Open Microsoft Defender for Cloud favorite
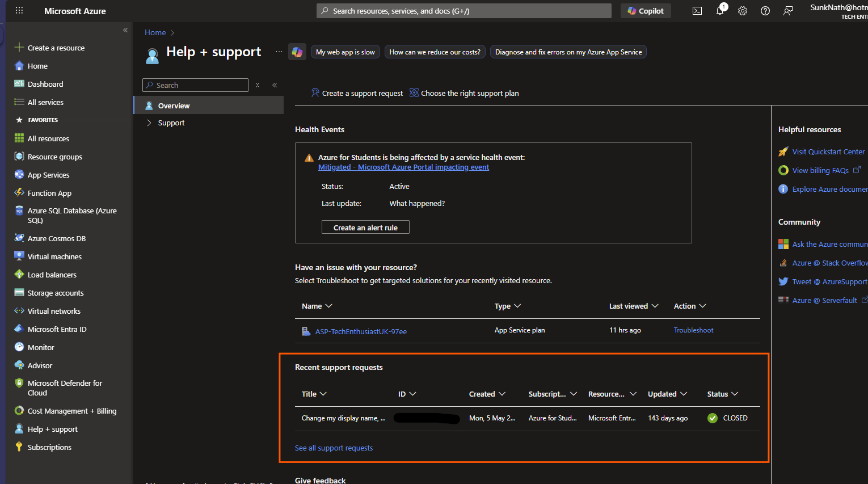This screenshot has width=868, height=484. pyautogui.click(x=65, y=388)
